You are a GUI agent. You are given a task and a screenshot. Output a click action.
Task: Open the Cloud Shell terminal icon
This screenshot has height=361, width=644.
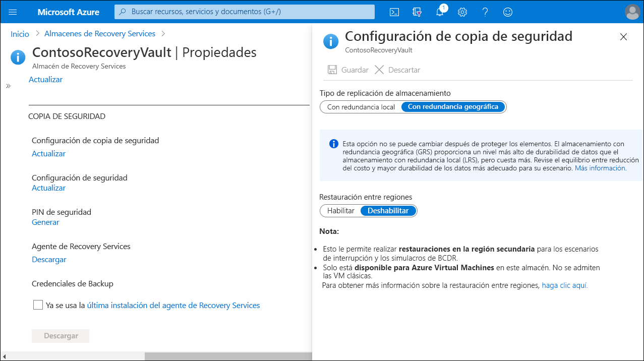(394, 12)
